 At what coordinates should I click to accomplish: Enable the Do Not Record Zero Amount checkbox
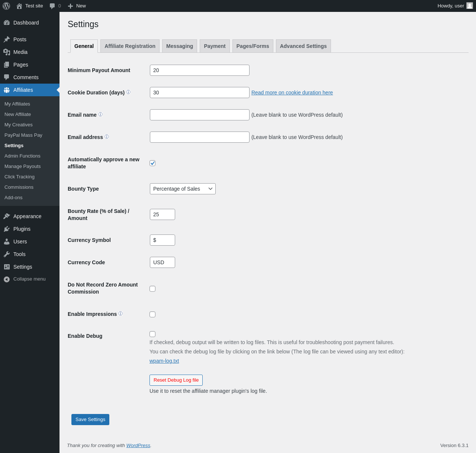pyautogui.click(x=152, y=289)
